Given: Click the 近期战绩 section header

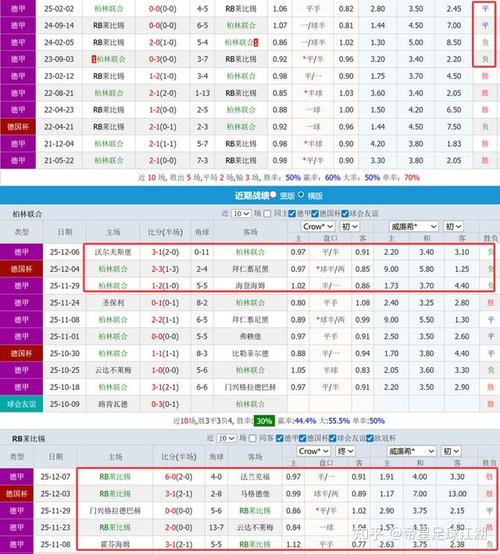Looking at the screenshot, I should [x=252, y=195].
